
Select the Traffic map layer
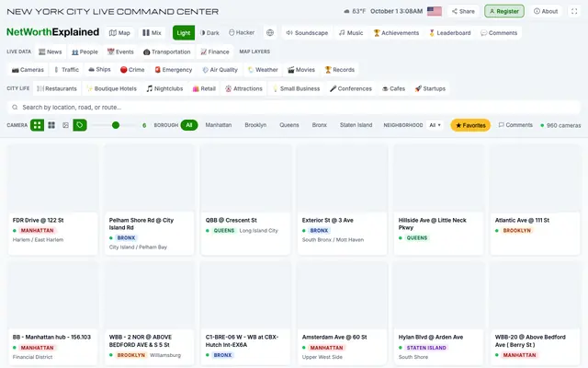[x=67, y=70]
